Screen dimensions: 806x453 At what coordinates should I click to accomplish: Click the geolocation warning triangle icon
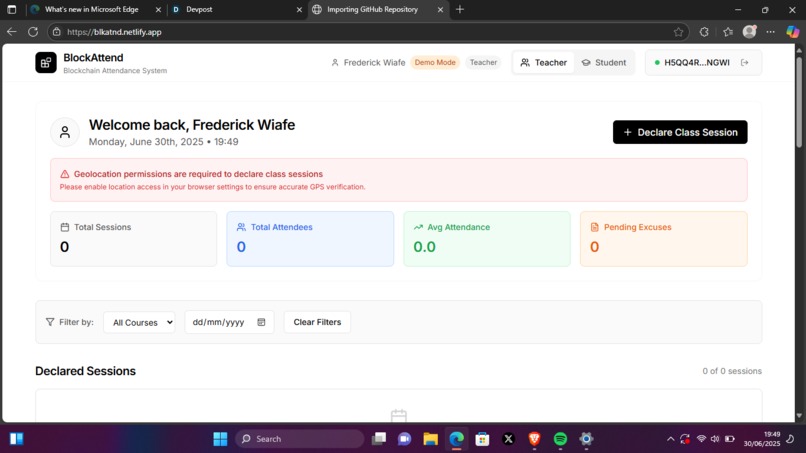click(x=65, y=174)
